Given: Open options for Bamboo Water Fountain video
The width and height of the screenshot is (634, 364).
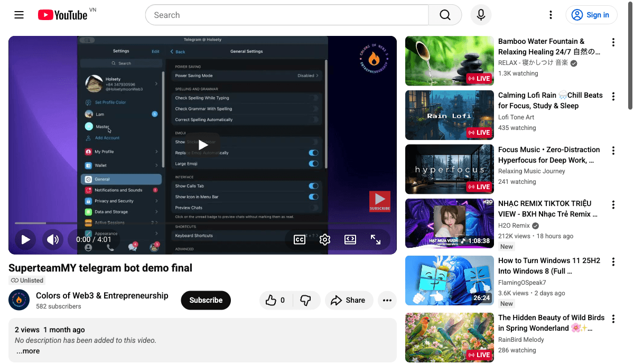Looking at the screenshot, I should pos(613,42).
